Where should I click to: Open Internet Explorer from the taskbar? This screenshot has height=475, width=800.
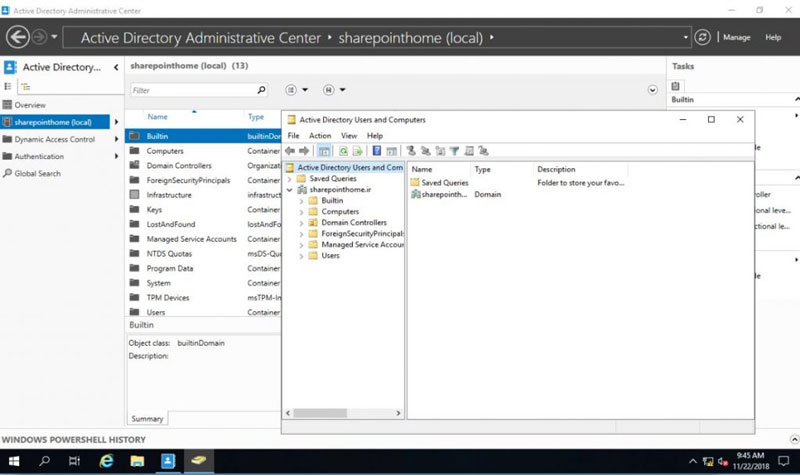click(x=106, y=461)
